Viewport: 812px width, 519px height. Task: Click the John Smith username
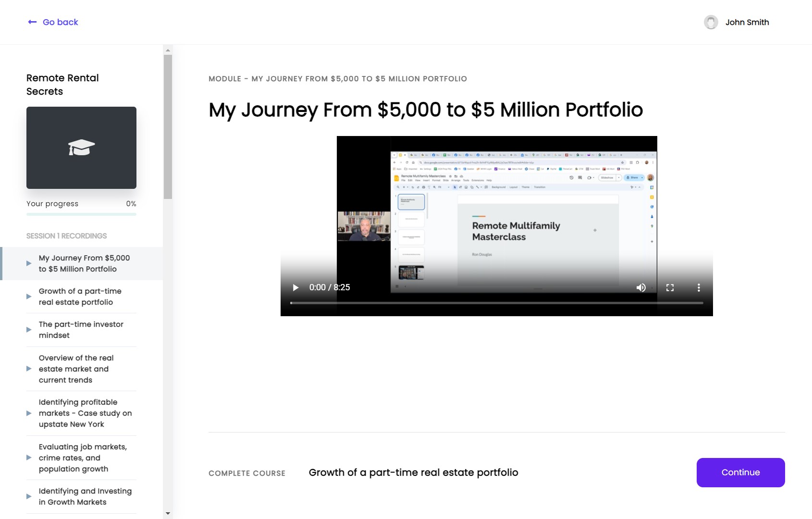747,22
